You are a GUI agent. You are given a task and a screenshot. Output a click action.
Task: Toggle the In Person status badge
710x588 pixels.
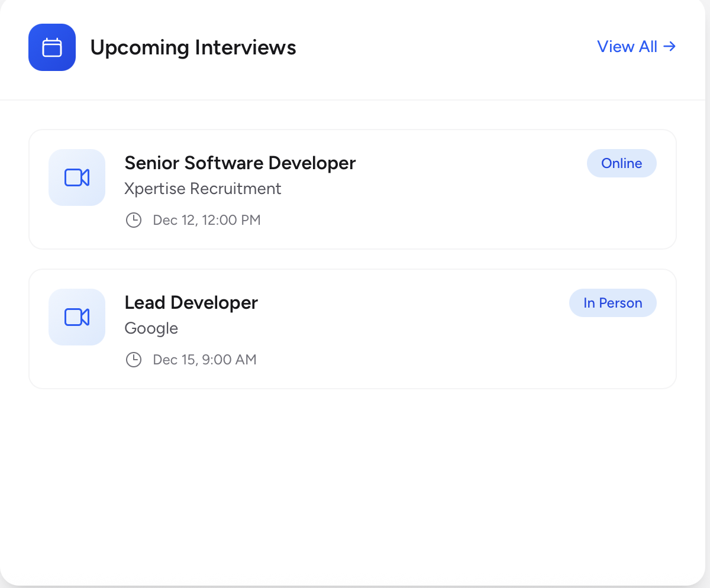(x=613, y=303)
